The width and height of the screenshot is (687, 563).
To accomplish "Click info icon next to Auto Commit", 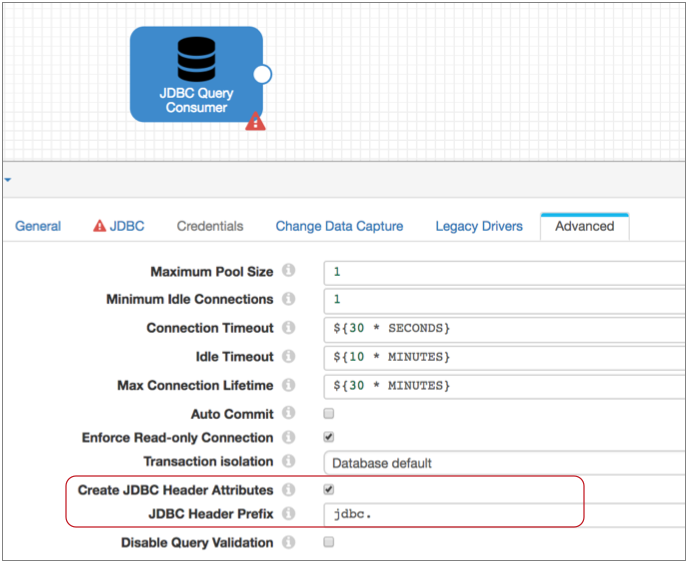I will [288, 413].
